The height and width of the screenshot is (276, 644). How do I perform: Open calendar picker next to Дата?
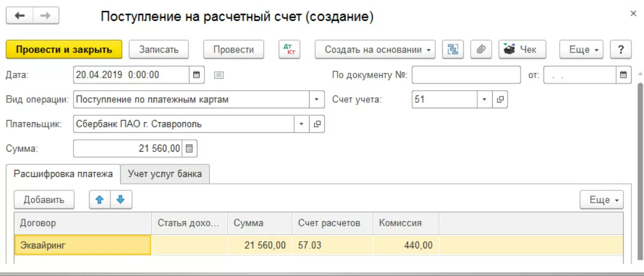tap(196, 75)
